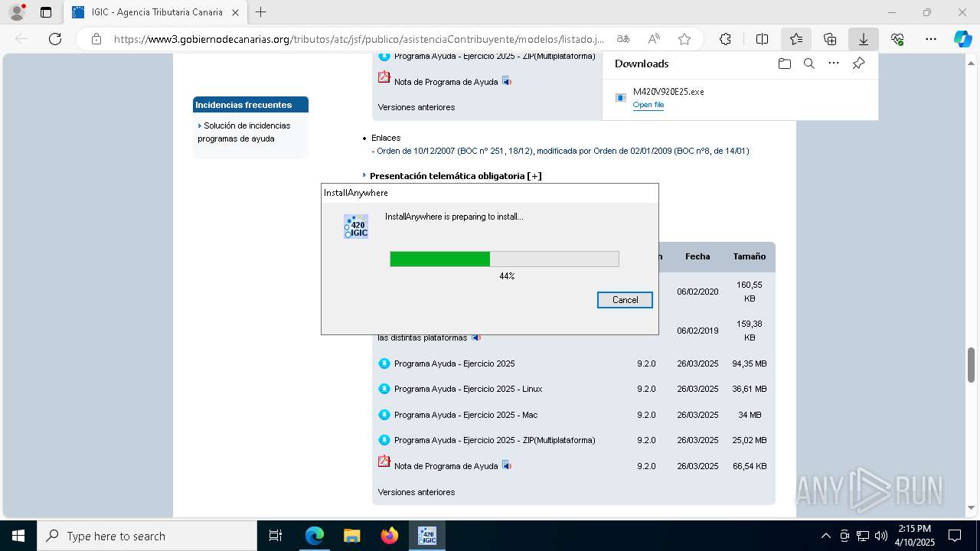This screenshot has height=551, width=980.
Task: Open upper Nota de Programa de Ayuda PDF
Action: tap(446, 82)
